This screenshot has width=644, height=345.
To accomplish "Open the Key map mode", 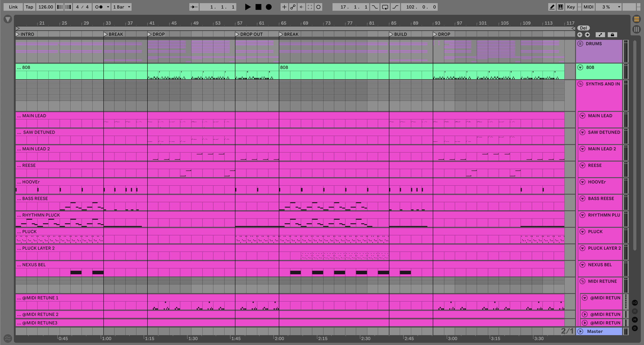I will [x=571, y=7].
